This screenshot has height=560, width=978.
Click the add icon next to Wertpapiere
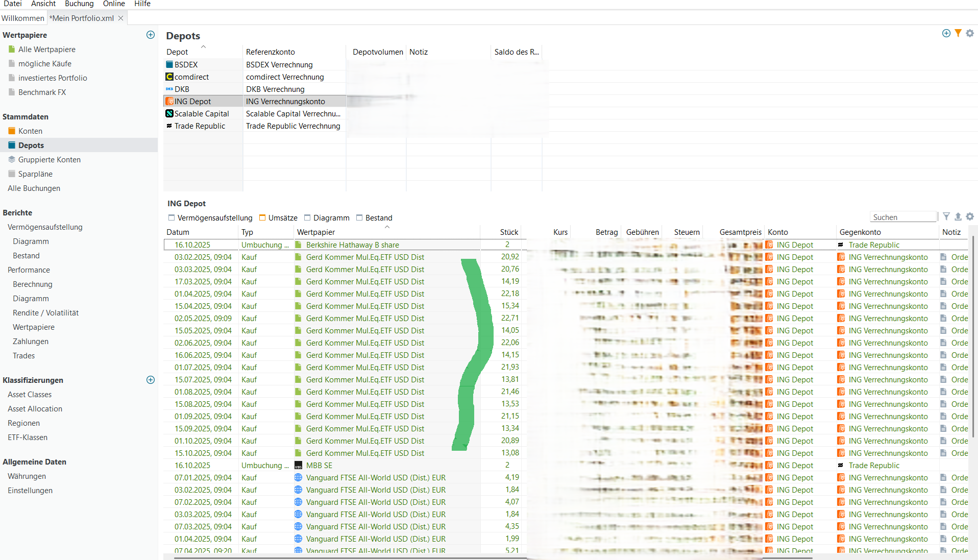[x=151, y=35]
